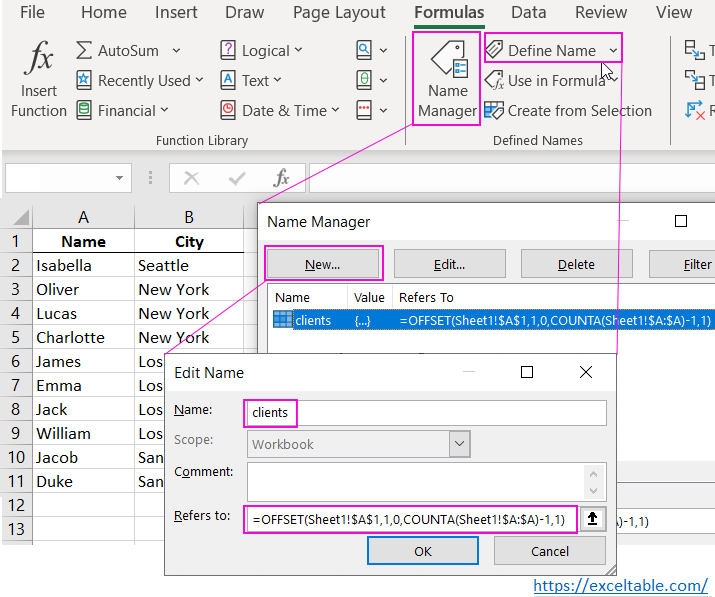Click the table icon of clients entry
This screenshot has height=597, width=715.
click(282, 320)
